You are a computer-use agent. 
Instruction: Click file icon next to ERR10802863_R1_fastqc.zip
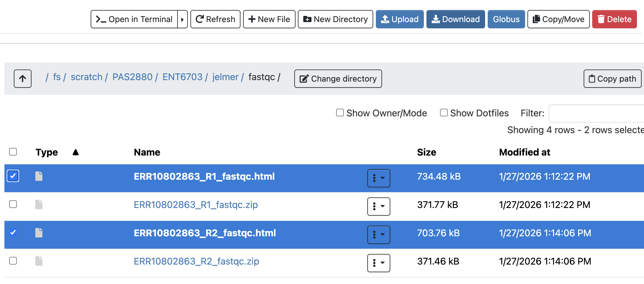pos(39,204)
